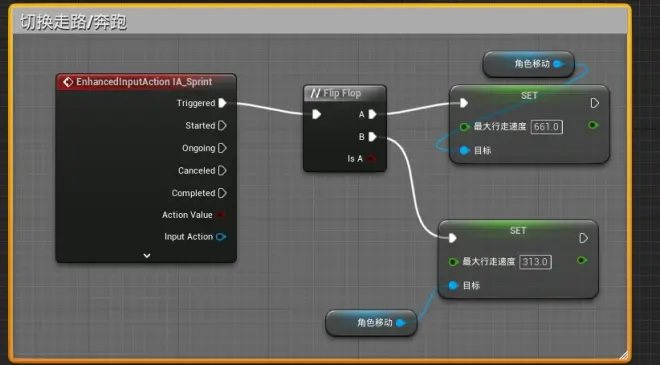660x365 pixels.
Task: Click the Completed execution output pin
Action: tap(223, 193)
